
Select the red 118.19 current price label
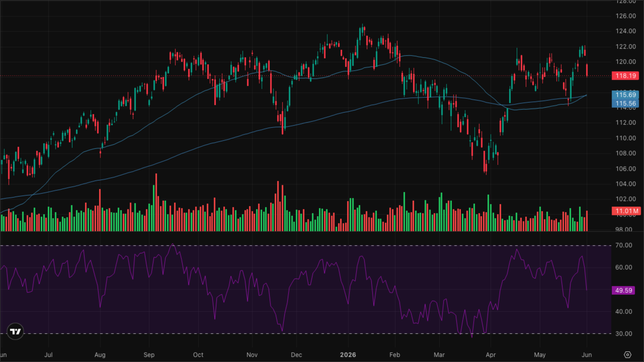(x=625, y=76)
